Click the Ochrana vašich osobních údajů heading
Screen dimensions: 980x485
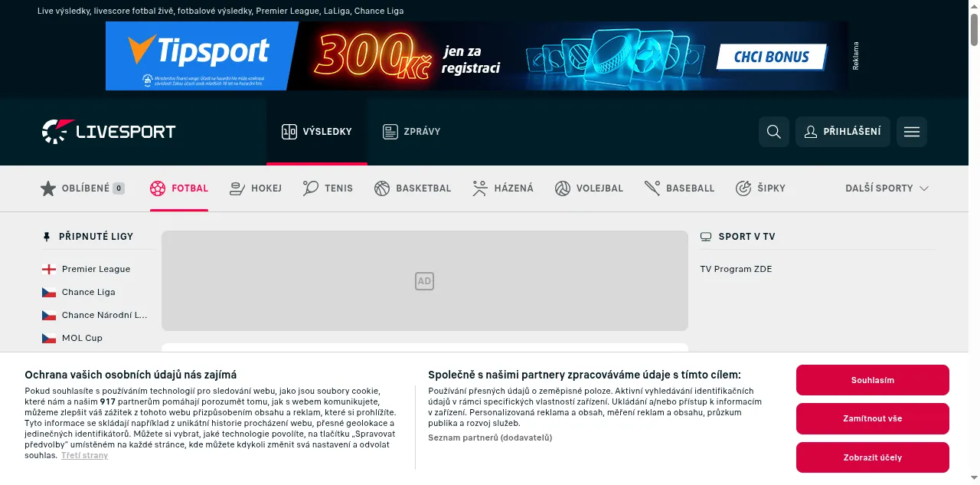[x=131, y=375]
